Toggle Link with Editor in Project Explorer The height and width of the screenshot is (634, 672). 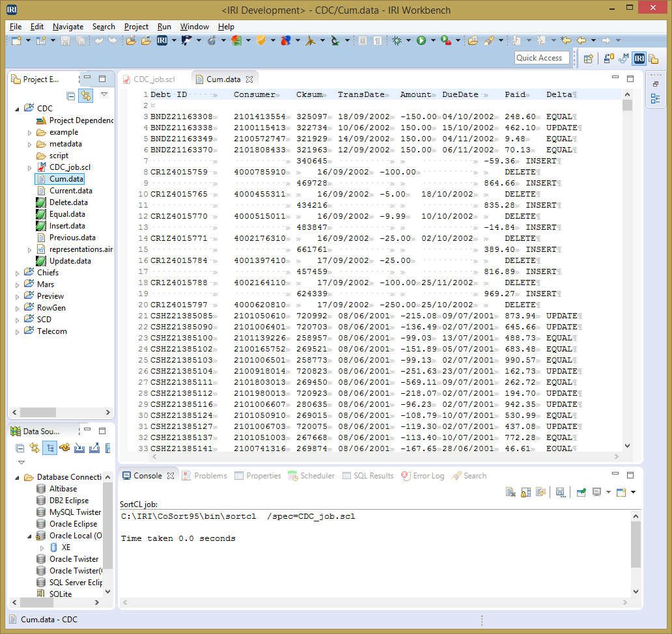coord(86,96)
